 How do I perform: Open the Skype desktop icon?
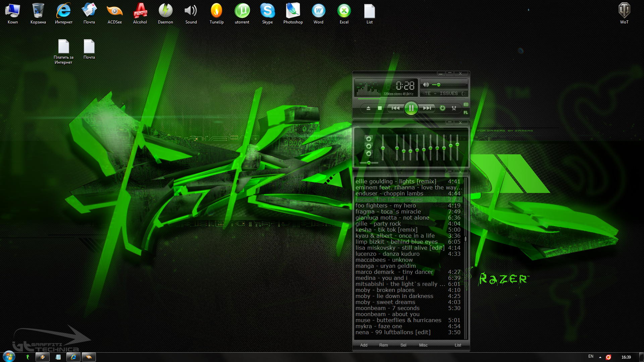267,14
